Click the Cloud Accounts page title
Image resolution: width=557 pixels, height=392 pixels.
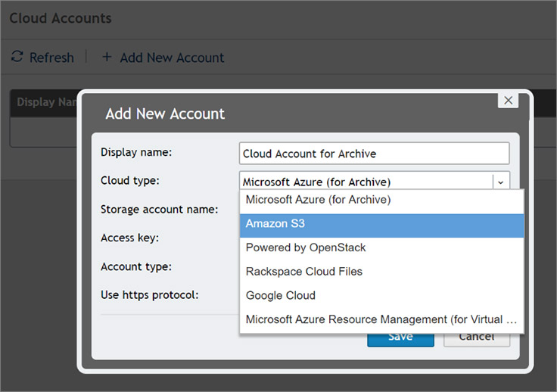click(x=61, y=18)
